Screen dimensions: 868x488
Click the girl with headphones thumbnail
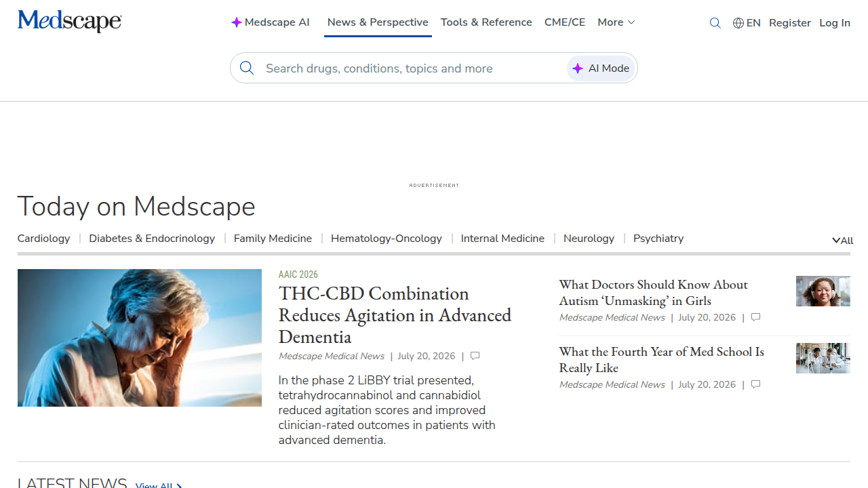tap(823, 291)
